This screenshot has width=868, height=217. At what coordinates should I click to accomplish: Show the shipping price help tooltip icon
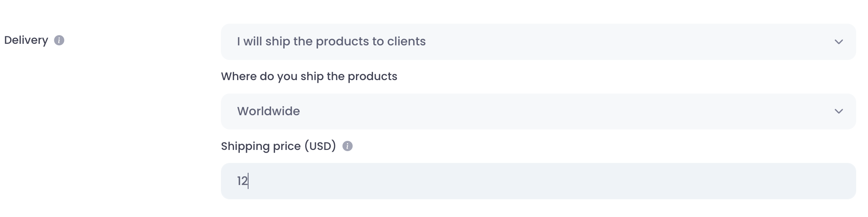(347, 146)
